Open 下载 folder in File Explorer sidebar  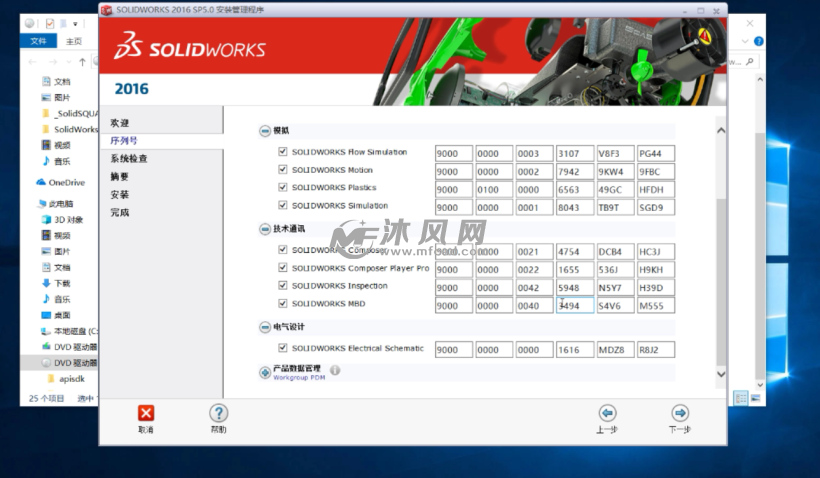tap(55, 283)
